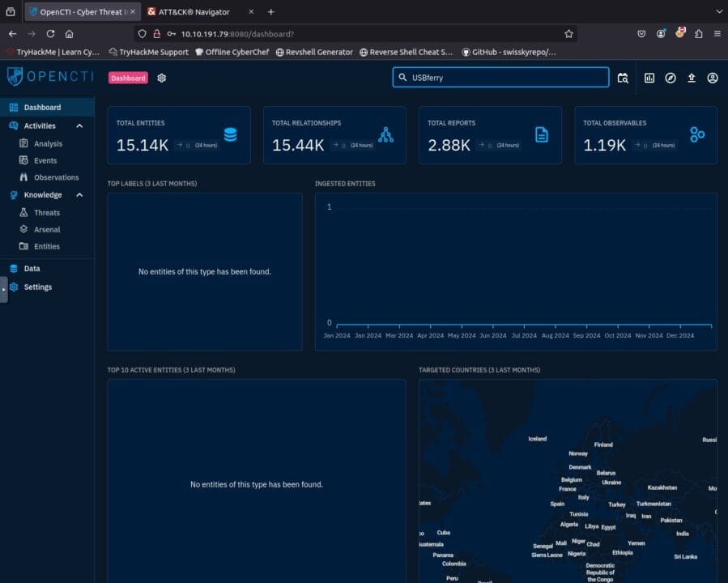Open dashboard settings gear icon

pyautogui.click(x=162, y=78)
